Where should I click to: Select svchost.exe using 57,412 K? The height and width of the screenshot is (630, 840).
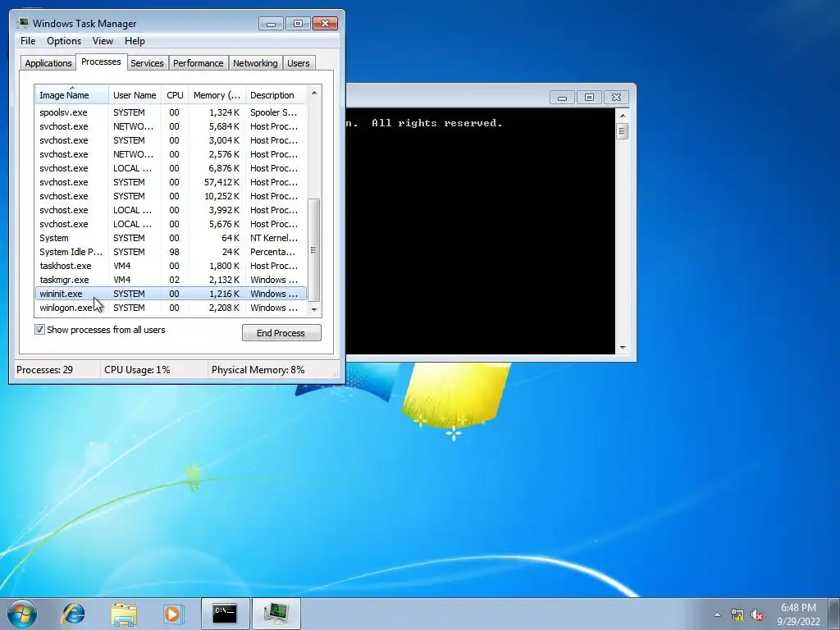(171, 182)
